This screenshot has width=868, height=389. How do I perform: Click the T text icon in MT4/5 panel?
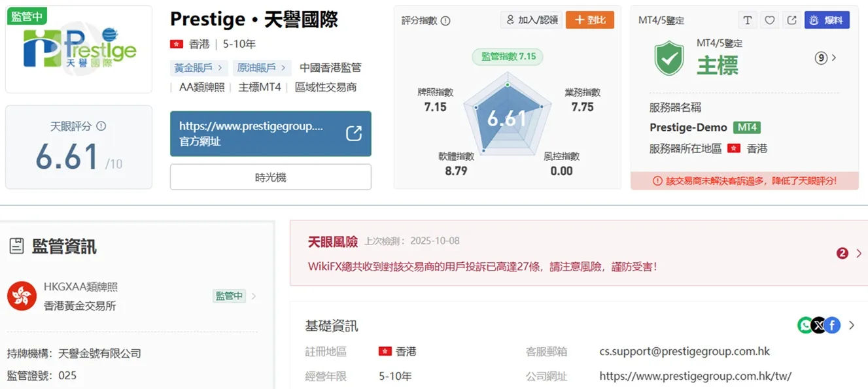point(748,20)
